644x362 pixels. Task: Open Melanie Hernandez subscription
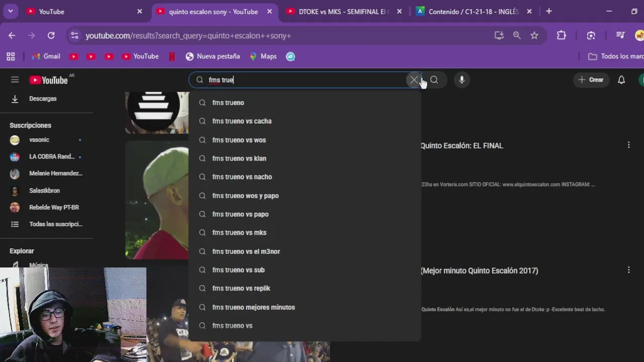[46, 173]
